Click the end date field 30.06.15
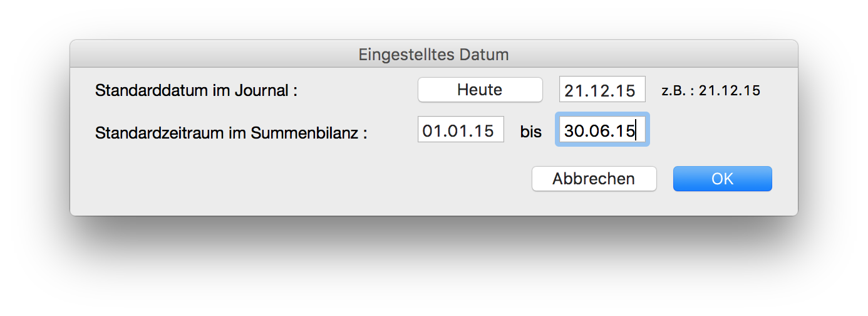Viewport: 868px width, 316px height. [602, 131]
